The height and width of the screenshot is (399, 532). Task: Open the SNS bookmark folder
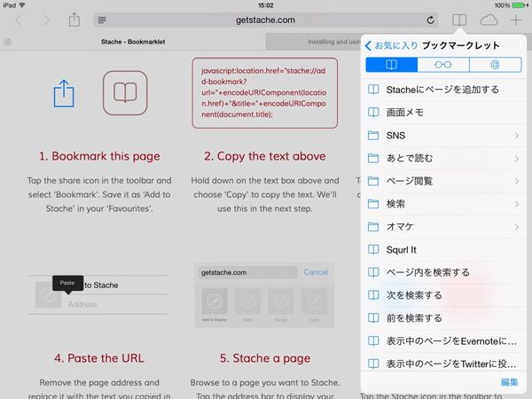coord(444,136)
